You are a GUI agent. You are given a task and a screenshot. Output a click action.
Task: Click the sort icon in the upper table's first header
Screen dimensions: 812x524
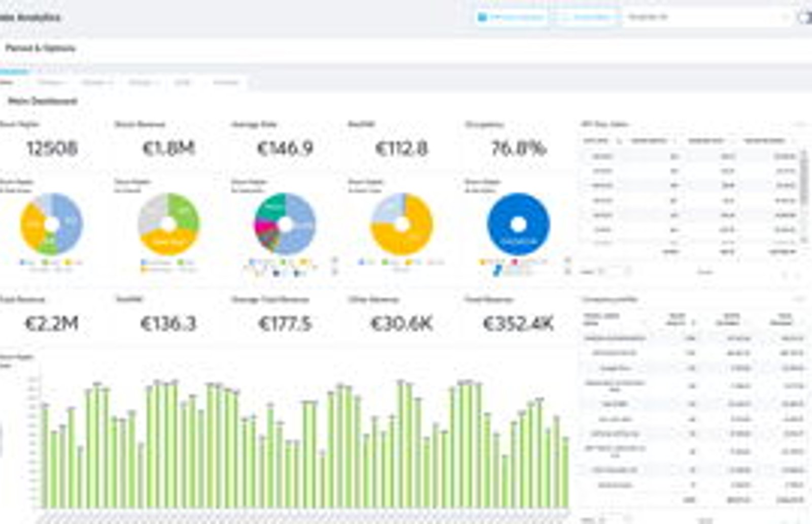pos(619,141)
